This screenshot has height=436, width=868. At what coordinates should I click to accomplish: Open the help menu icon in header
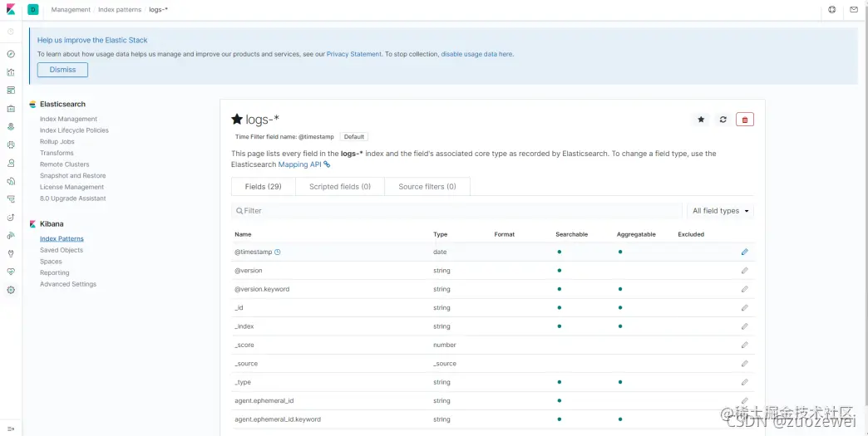[x=831, y=9]
